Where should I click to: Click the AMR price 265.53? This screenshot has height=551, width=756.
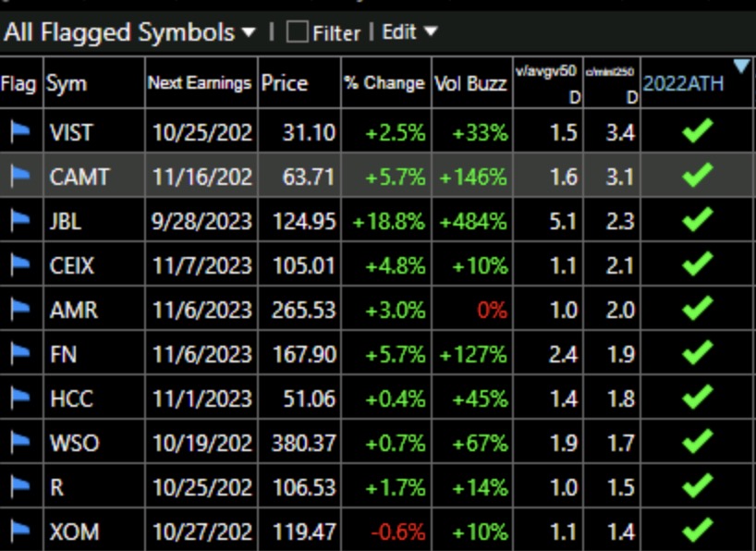tap(303, 311)
